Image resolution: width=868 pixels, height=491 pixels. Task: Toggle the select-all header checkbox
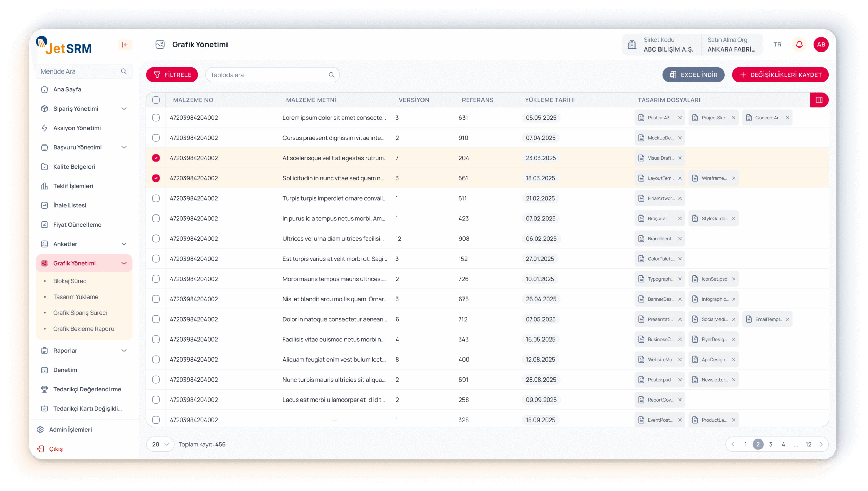(x=156, y=100)
